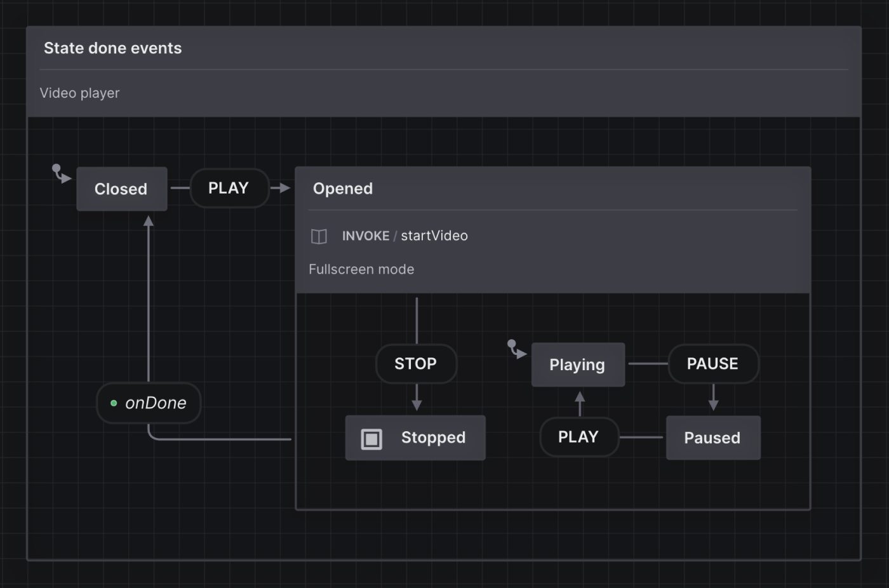This screenshot has height=588, width=889.
Task: Select the Stopped state node
Action: point(415,438)
